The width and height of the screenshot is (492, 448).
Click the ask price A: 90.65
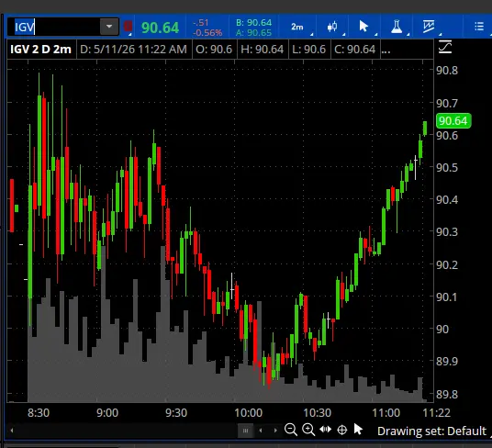[x=253, y=33]
